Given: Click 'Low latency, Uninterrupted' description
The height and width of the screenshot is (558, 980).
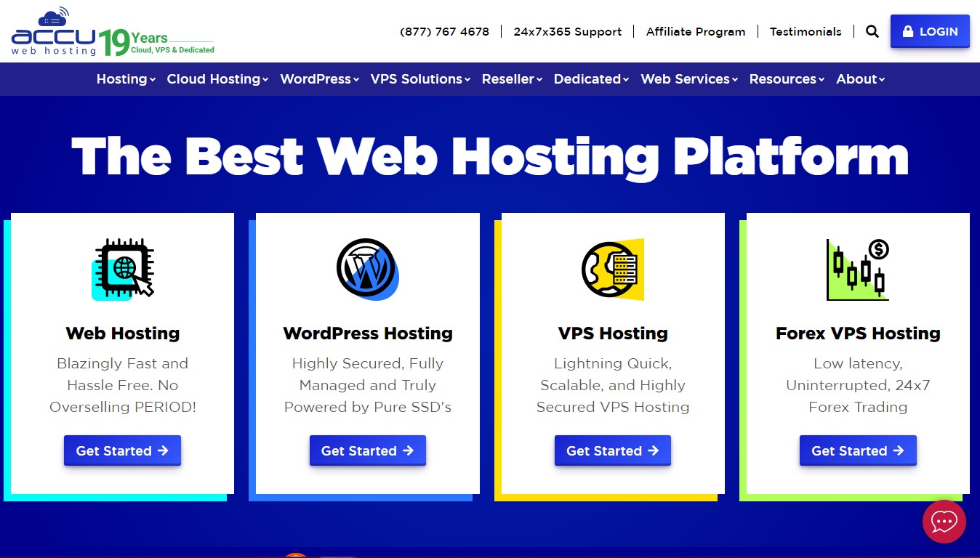Looking at the screenshot, I should pos(858,385).
